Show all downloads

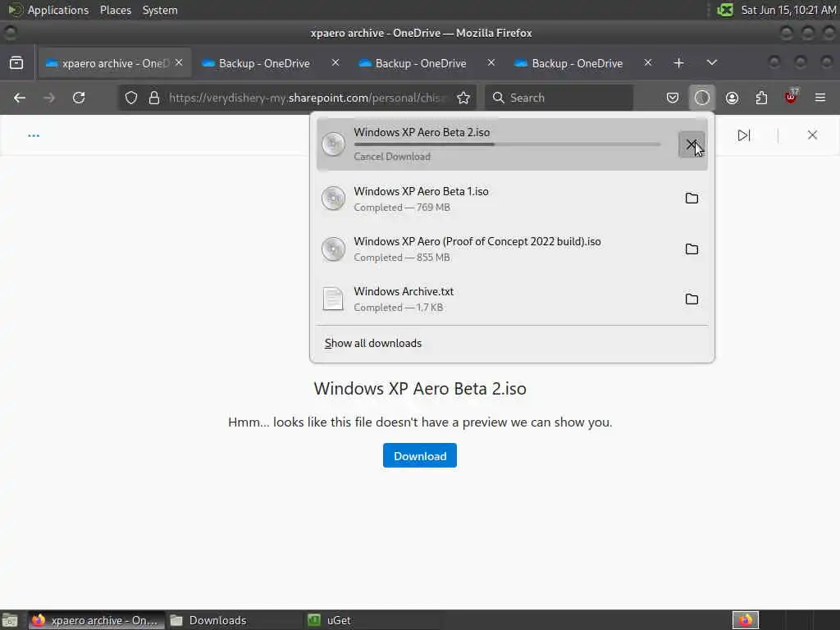tap(373, 343)
